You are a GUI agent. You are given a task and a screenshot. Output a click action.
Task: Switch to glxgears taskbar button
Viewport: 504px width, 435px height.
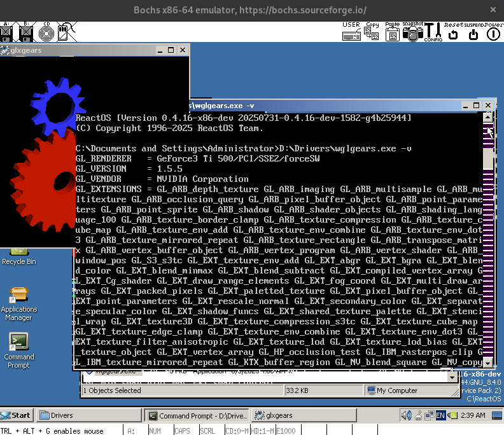click(x=304, y=415)
